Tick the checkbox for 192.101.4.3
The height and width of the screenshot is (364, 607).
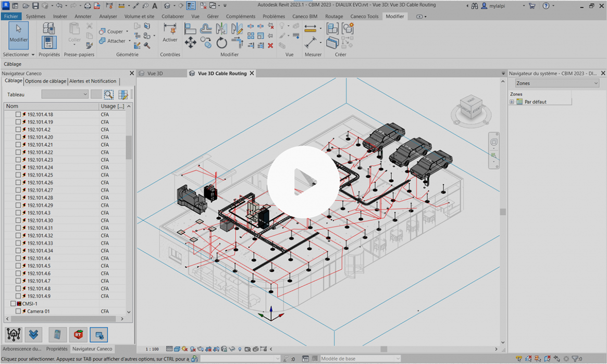(18, 213)
